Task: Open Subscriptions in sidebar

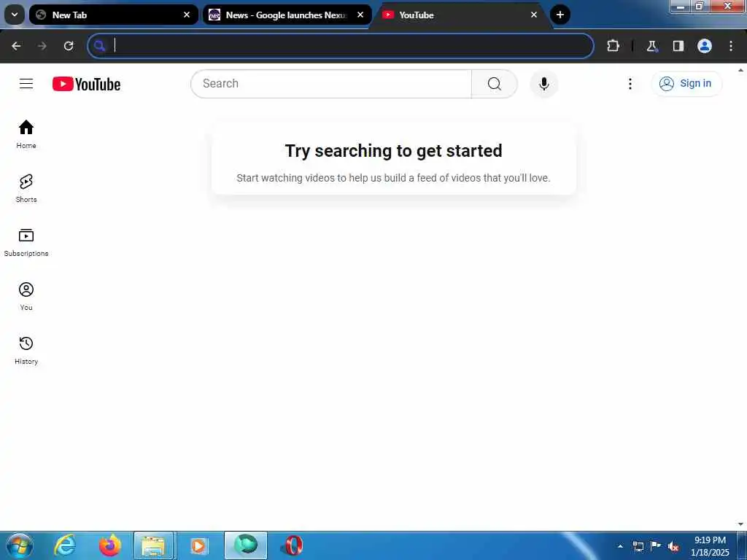Action: coord(26,242)
